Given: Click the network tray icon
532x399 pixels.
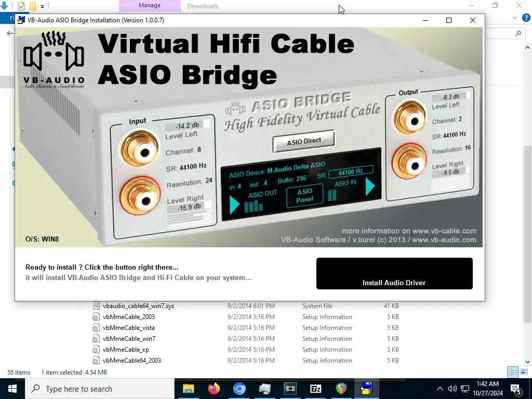Looking at the screenshot, I should 465,389.
